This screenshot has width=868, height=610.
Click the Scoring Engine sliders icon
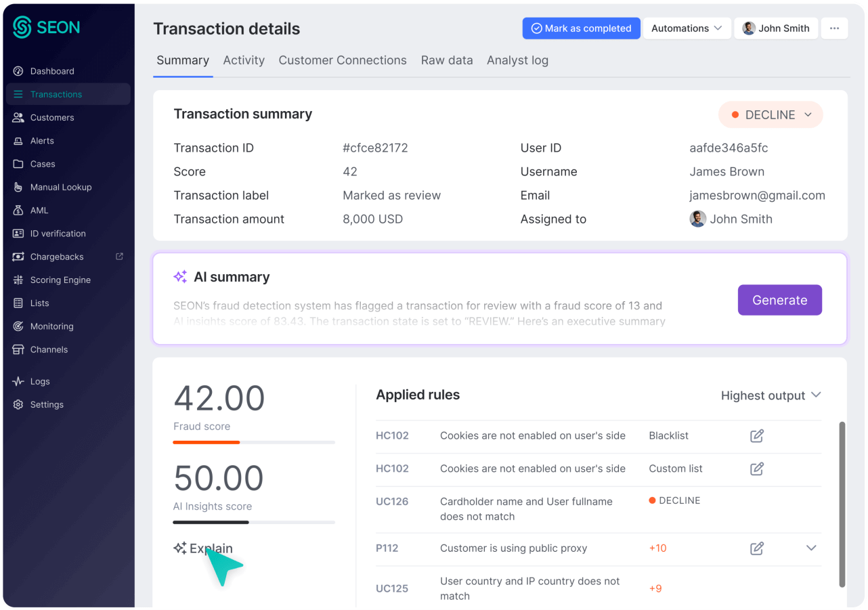[18, 280]
